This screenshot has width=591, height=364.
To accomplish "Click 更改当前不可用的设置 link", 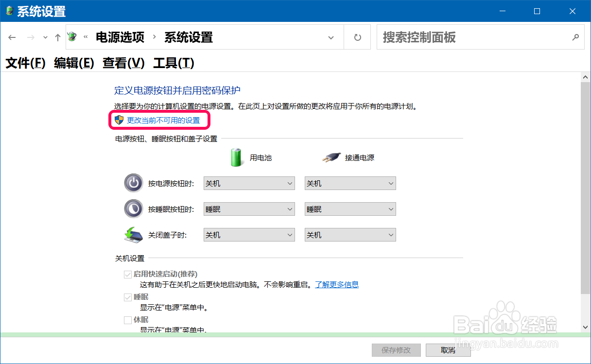I will pos(163,120).
